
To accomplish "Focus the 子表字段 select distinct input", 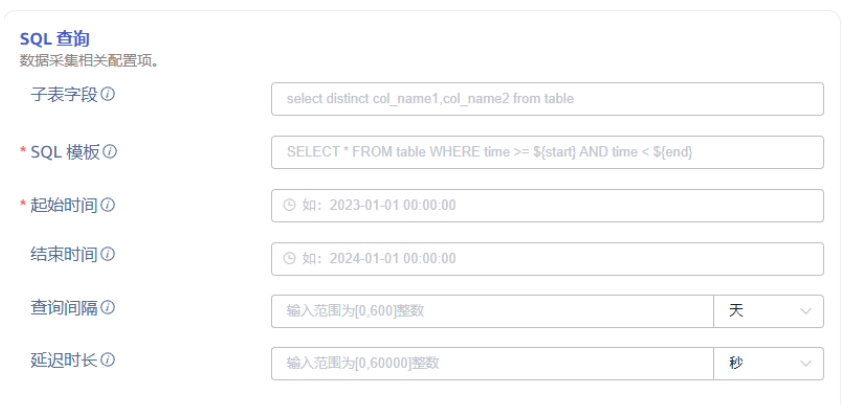I will click(x=546, y=99).
